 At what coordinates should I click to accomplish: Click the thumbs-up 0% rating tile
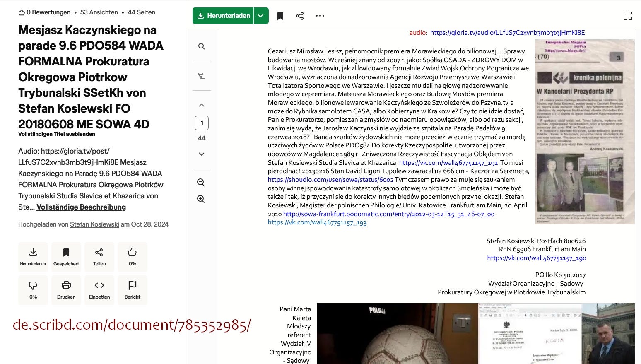click(133, 257)
